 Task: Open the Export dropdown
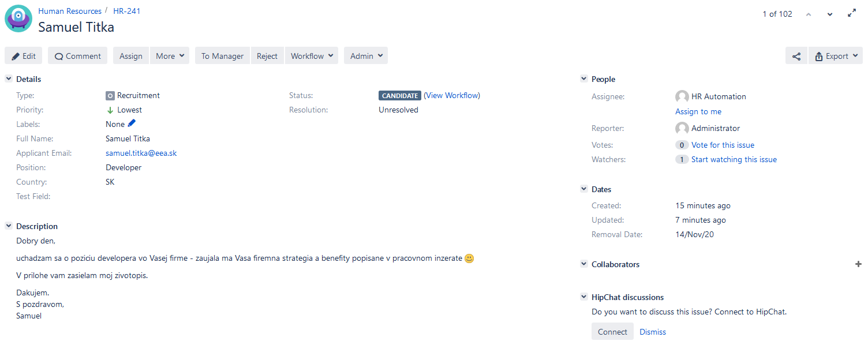click(x=835, y=56)
